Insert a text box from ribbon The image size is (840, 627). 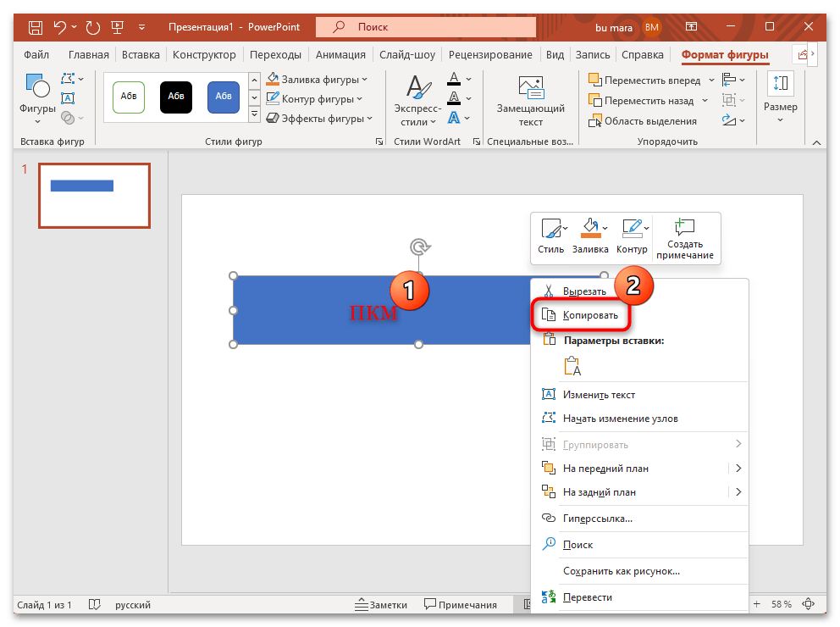click(x=68, y=98)
